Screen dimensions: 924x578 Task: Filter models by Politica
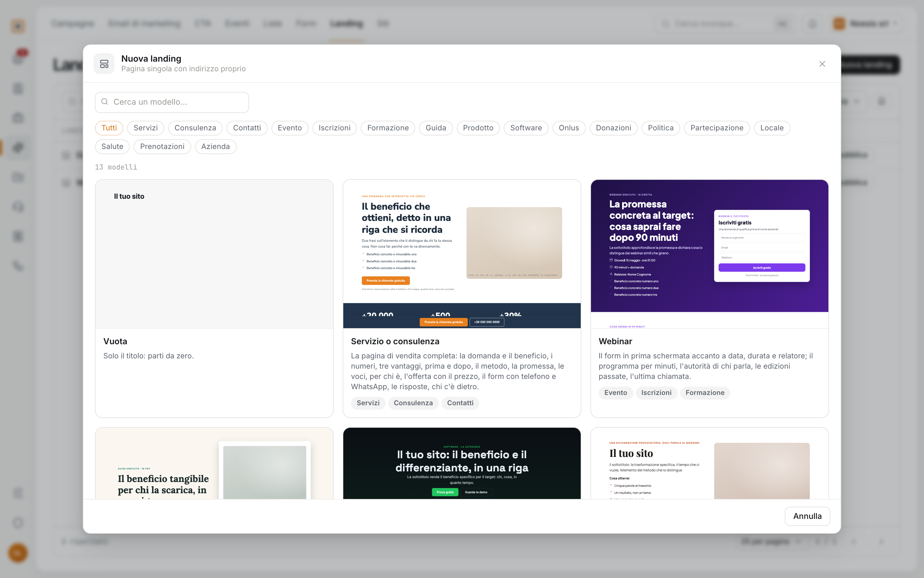click(x=661, y=128)
